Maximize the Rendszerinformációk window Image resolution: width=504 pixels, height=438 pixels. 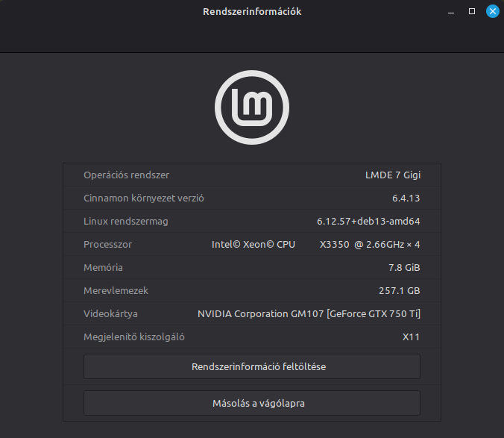[472, 12]
